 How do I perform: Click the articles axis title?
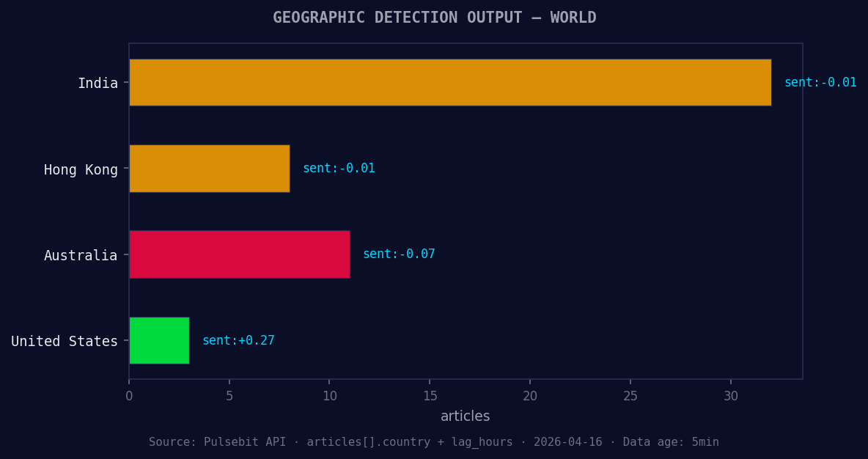point(465,416)
